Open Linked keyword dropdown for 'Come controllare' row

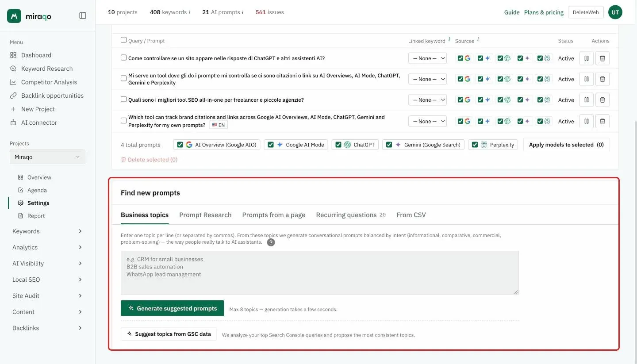click(427, 58)
